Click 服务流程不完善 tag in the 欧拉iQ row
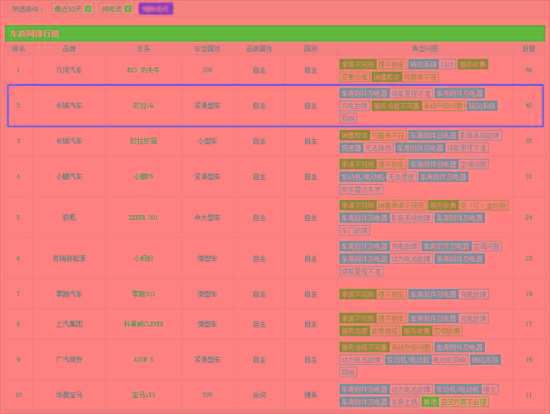This screenshot has height=414, width=550. click(x=396, y=106)
